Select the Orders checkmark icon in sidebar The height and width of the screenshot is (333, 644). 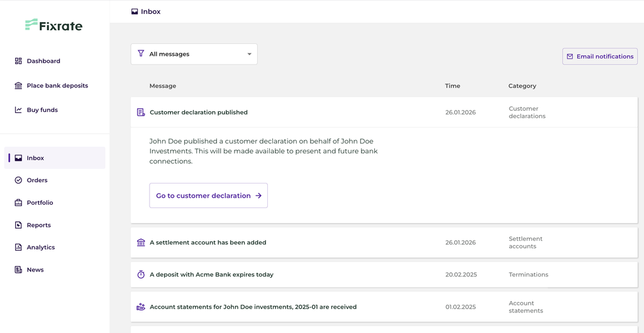(x=18, y=180)
